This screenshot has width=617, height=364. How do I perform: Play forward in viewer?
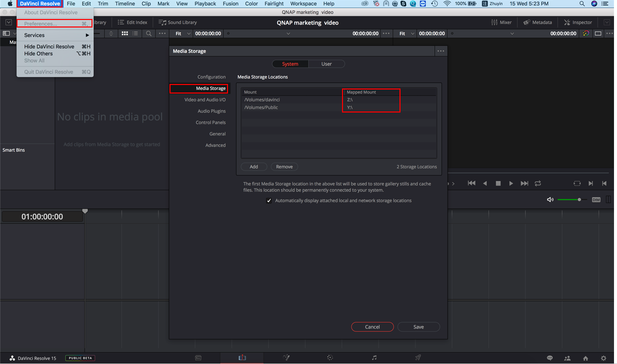click(x=511, y=183)
